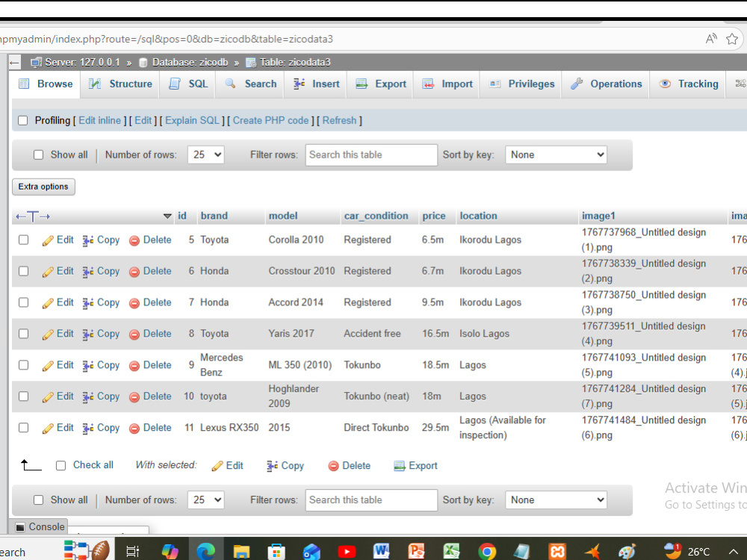Open the top Sort by key dropdown

pyautogui.click(x=556, y=155)
